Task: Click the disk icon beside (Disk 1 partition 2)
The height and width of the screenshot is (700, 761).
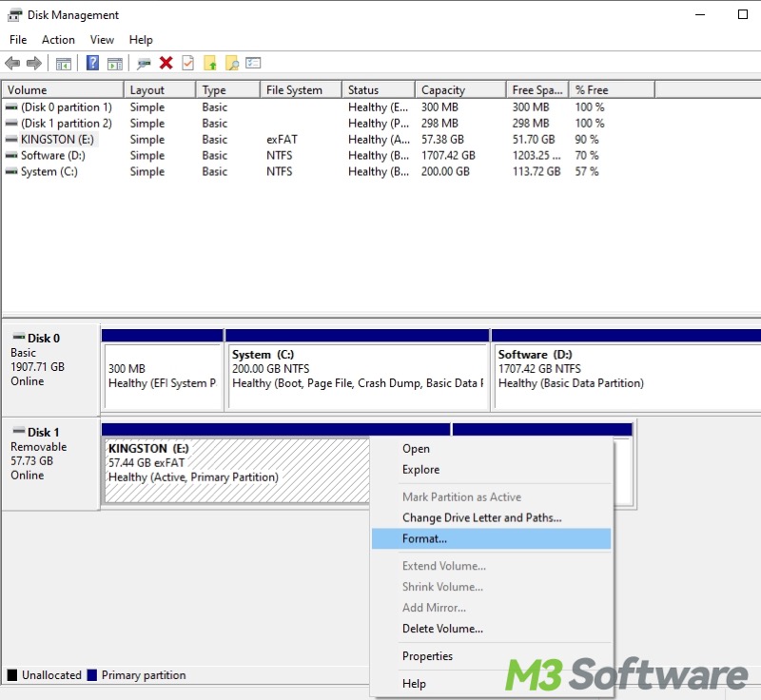Action: click(x=11, y=124)
